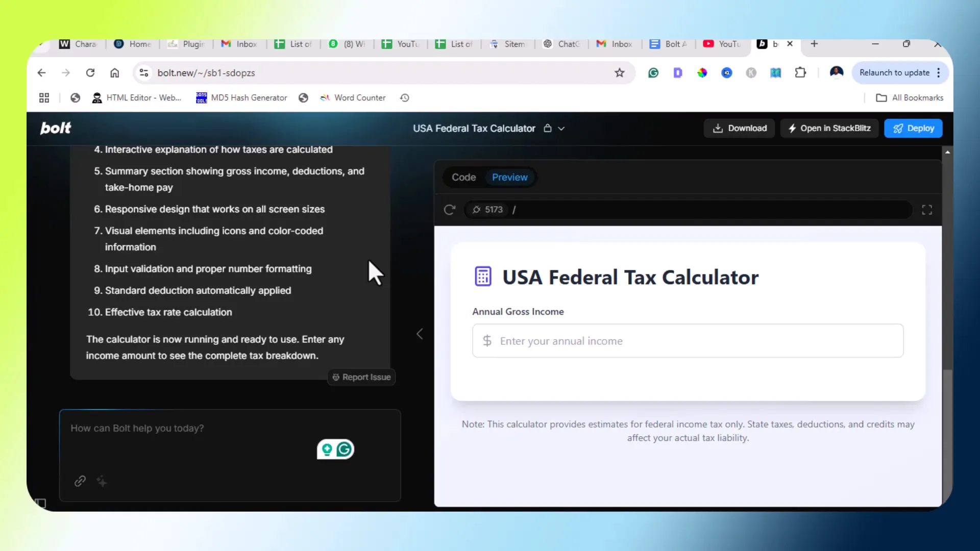Click the globe bookmark before Word Counter

(x=304, y=98)
